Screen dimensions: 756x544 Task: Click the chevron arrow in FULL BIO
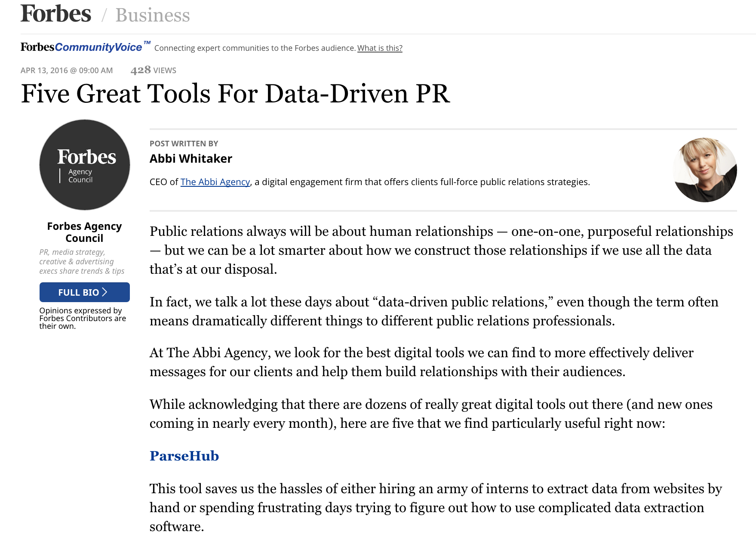pos(104,292)
